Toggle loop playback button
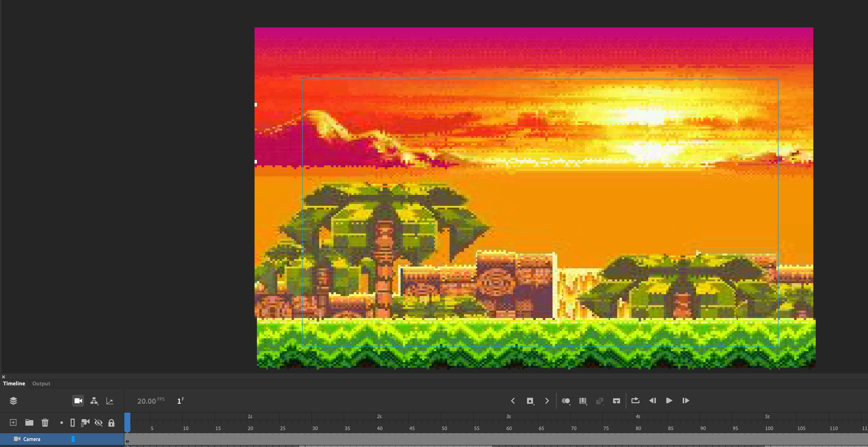This screenshot has width=868, height=447. tap(635, 401)
